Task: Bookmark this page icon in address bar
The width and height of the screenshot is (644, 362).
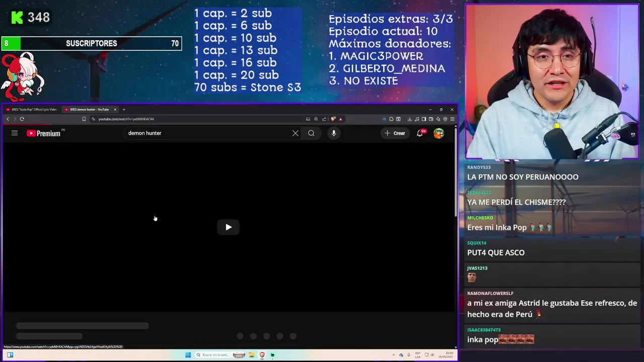Action: click(x=84, y=119)
